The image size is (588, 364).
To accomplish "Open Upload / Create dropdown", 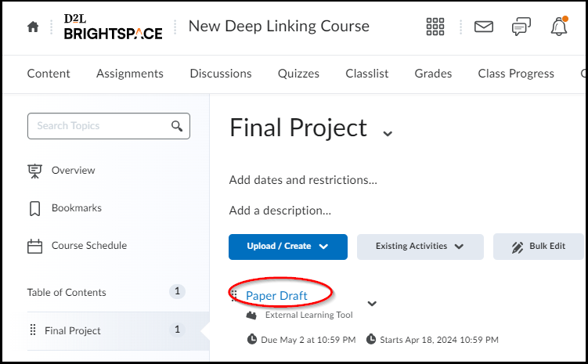I will click(288, 247).
